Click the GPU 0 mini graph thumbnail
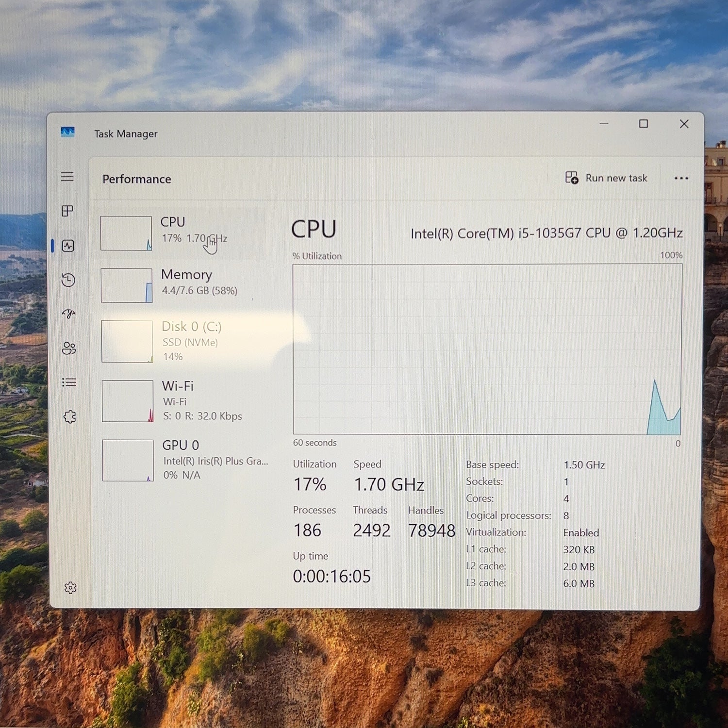 coord(128,460)
